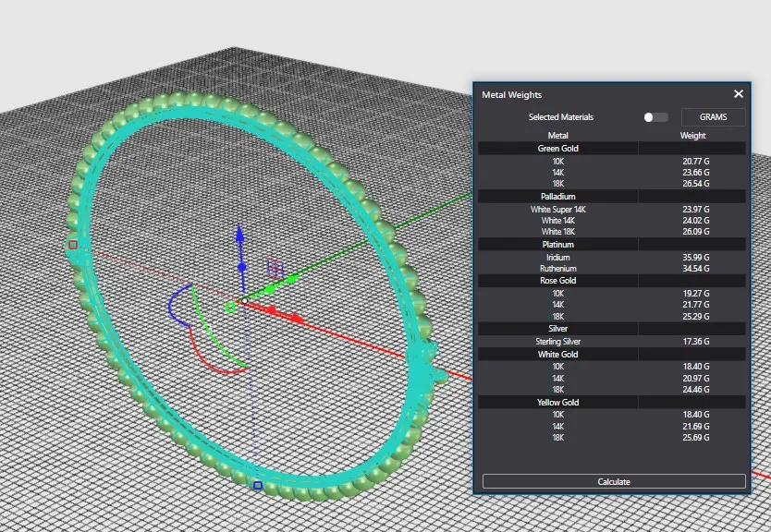Image resolution: width=771 pixels, height=532 pixels.
Task: Toggle the Selected Materials switch
Action: (655, 117)
